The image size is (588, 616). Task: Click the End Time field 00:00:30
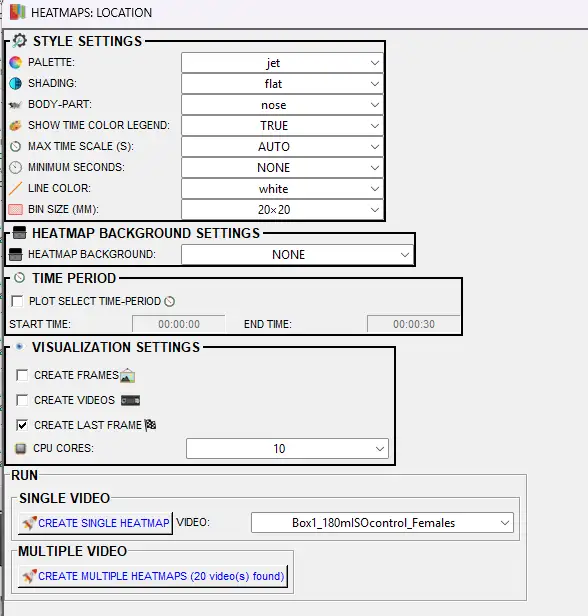pos(414,324)
